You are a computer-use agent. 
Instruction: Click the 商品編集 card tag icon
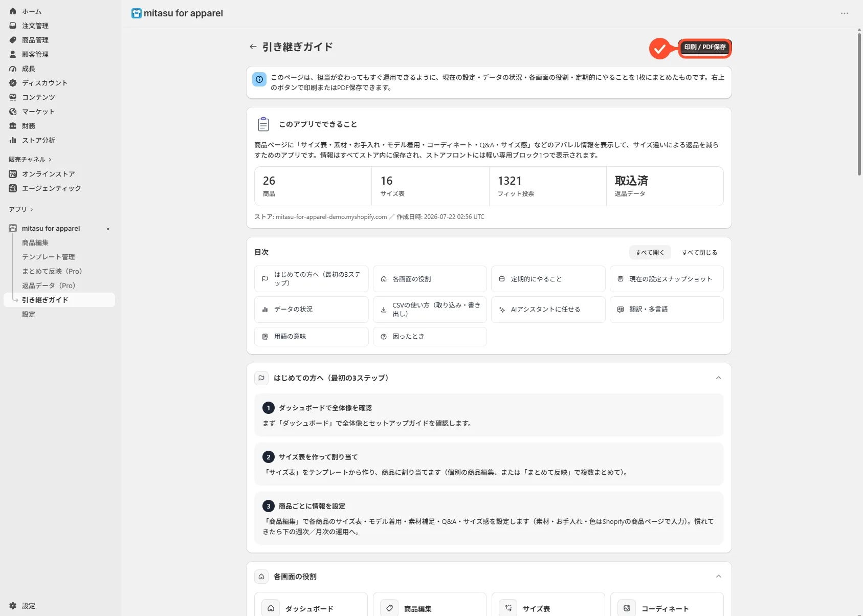(x=389, y=608)
